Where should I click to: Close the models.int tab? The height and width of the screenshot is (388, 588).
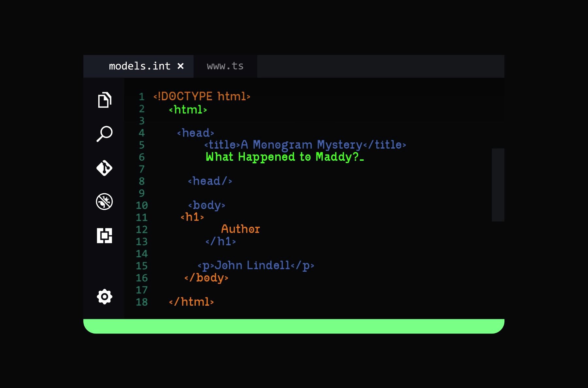pos(180,66)
